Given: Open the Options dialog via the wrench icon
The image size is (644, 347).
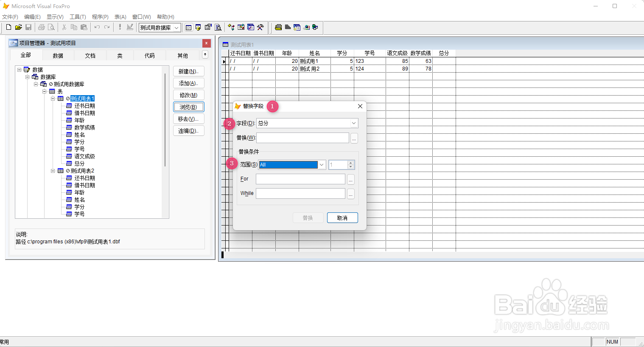Looking at the screenshot, I should 261,27.
